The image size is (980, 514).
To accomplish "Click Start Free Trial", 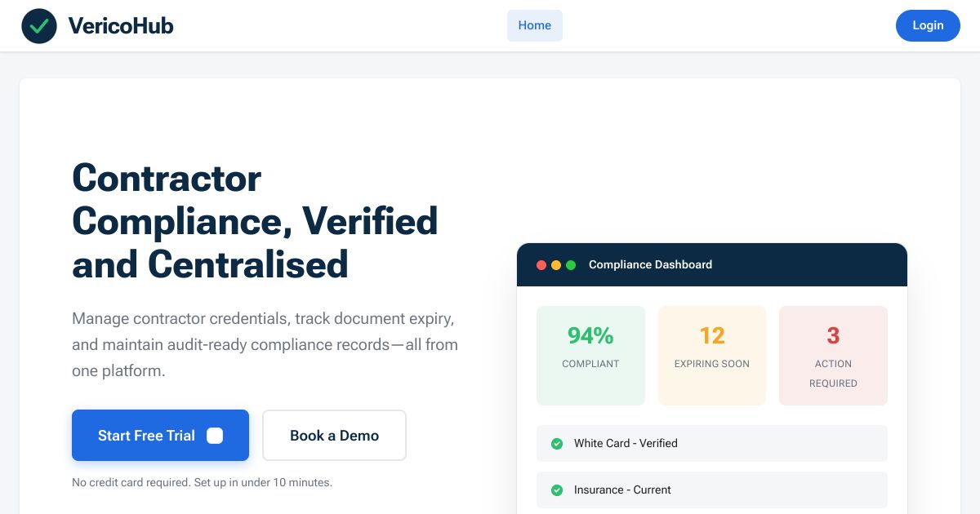I will [147, 436].
